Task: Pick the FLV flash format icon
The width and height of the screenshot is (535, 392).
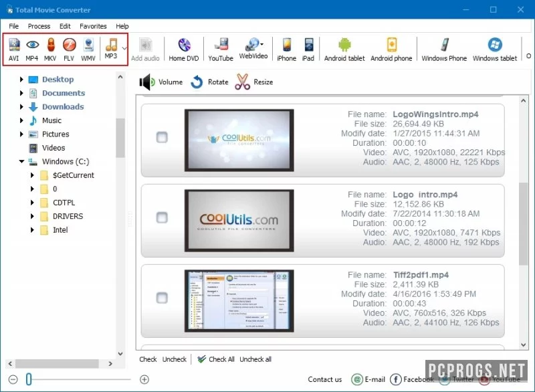Action: pyautogui.click(x=69, y=50)
